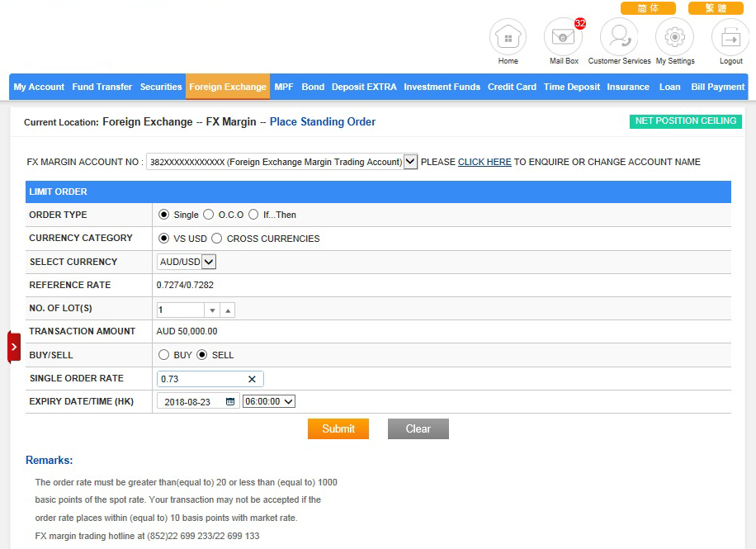Expand the FX margin account number dropdown
The image size is (756, 549).
pyautogui.click(x=411, y=162)
